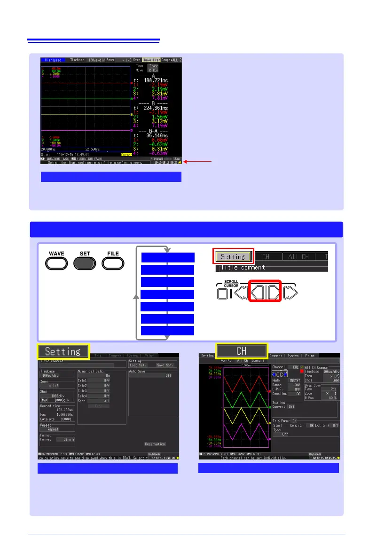Open Range 10mV field in CH screen
392x555 pixels.
pos(294,385)
